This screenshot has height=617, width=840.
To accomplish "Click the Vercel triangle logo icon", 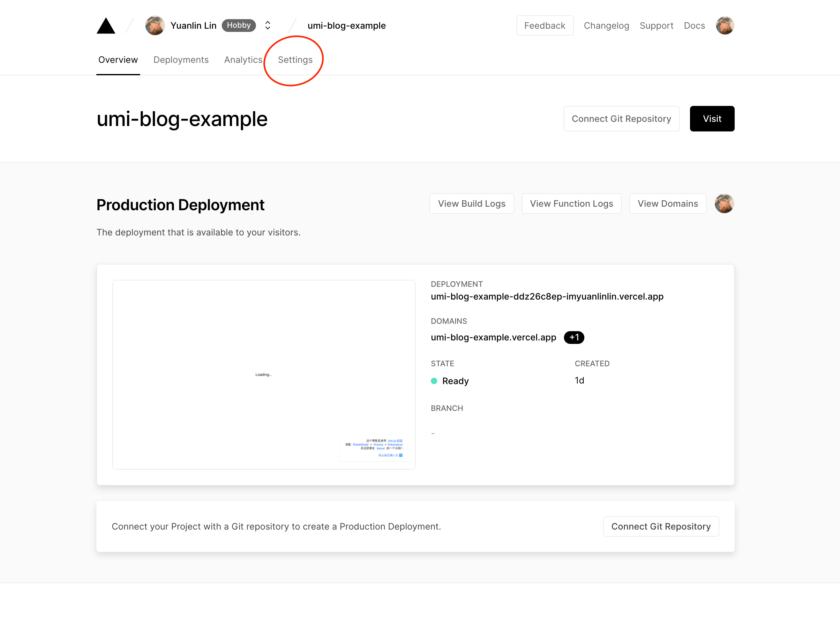I will [106, 26].
